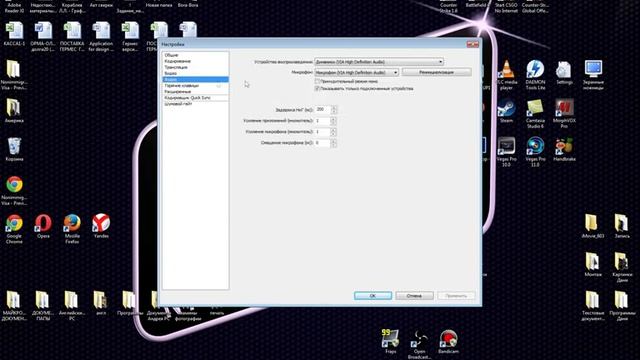Launch DAEMON Tools Lite shortcut
This screenshot has height=360, width=640.
click(535, 69)
